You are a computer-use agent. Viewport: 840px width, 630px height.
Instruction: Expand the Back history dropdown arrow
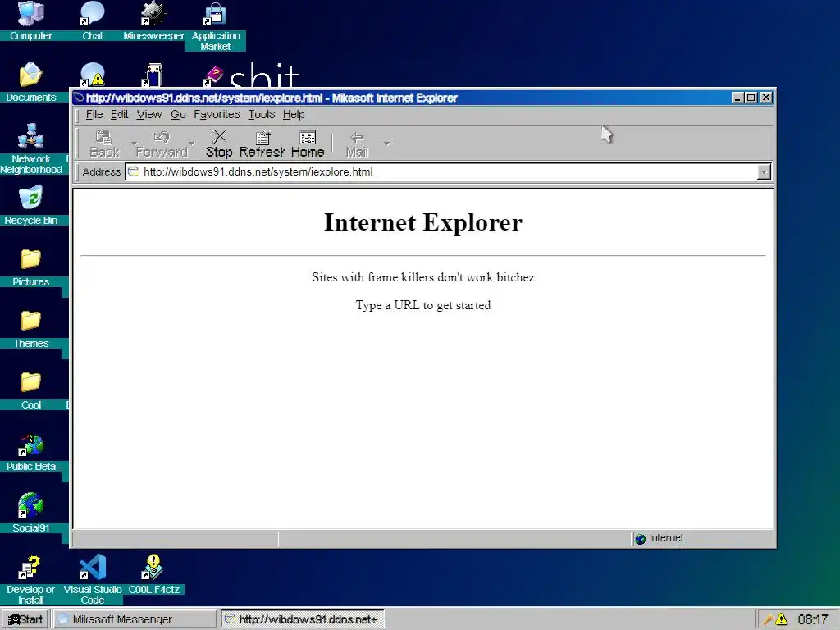134,144
